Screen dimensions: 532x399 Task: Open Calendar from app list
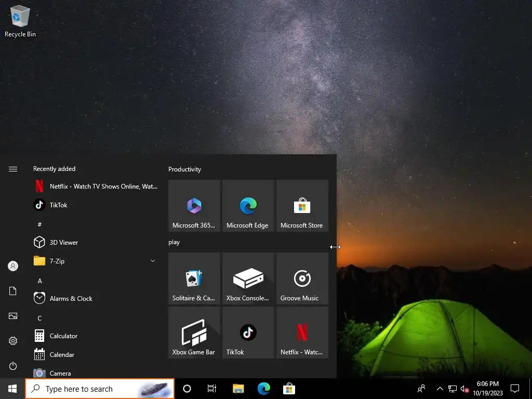tap(96, 354)
